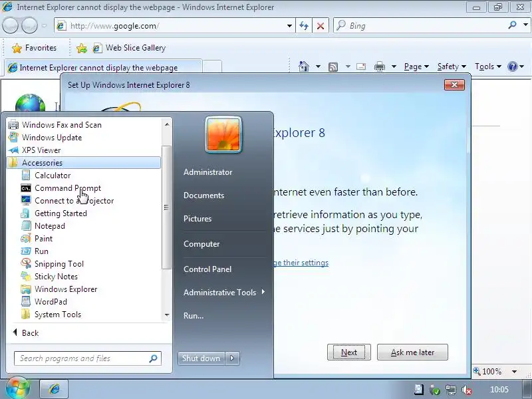Click the muted volume tray icon
This screenshot has width=532, height=399.
pyautogui.click(x=467, y=390)
